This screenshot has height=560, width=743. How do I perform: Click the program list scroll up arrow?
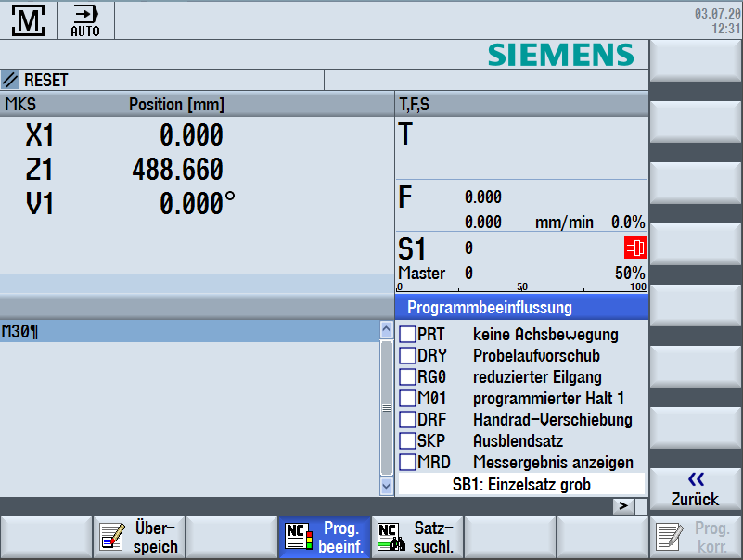(387, 329)
